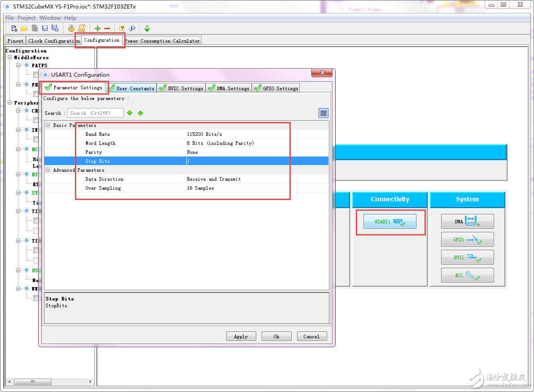
Task: Tick the checkbox under the IW peripheral node
Action: click(x=36, y=139)
